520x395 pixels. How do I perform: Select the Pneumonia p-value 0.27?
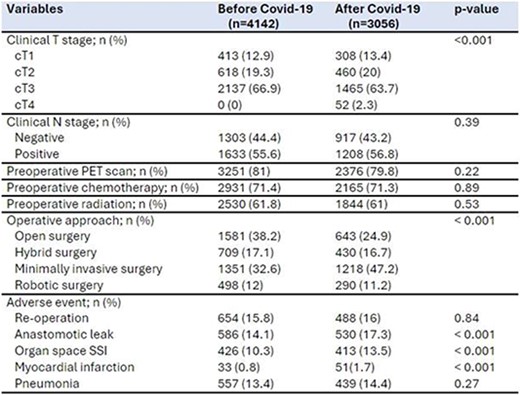tap(467, 383)
